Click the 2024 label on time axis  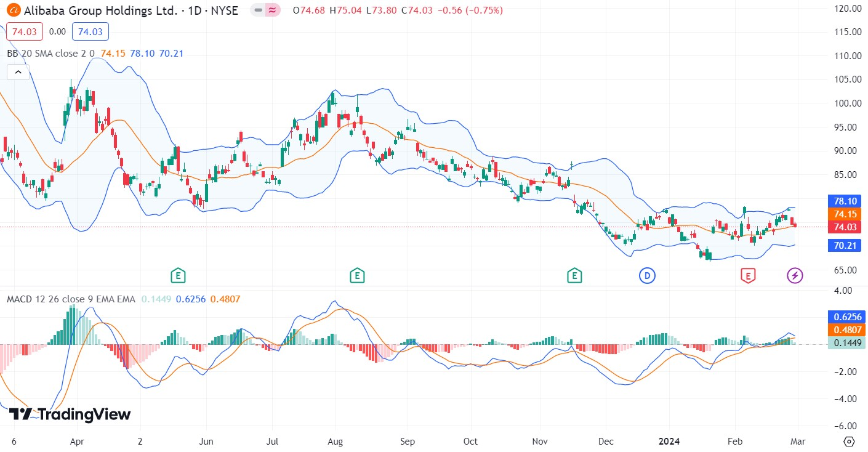669,442
